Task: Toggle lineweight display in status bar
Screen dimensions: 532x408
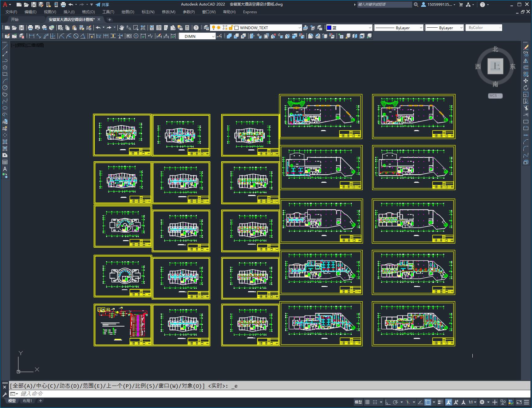Action: (440, 402)
